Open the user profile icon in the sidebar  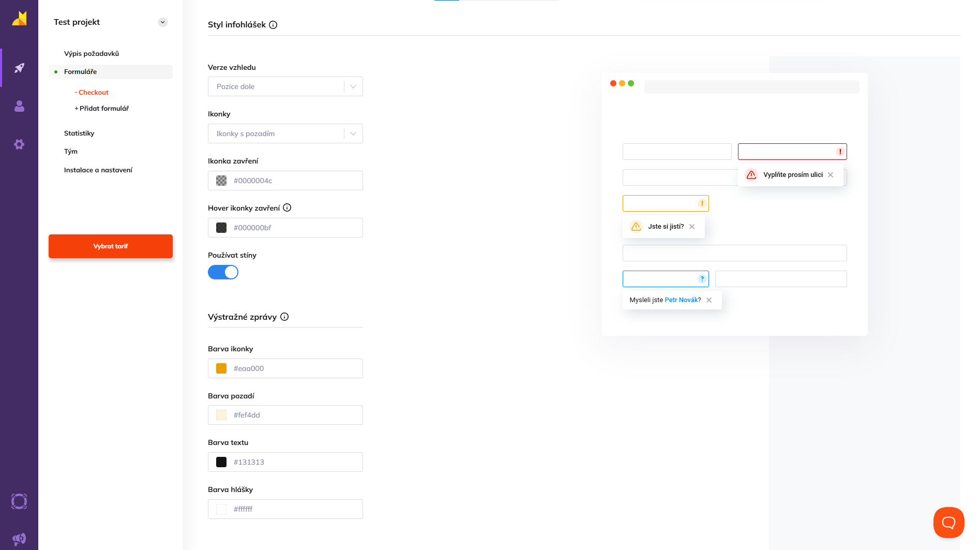click(x=19, y=106)
